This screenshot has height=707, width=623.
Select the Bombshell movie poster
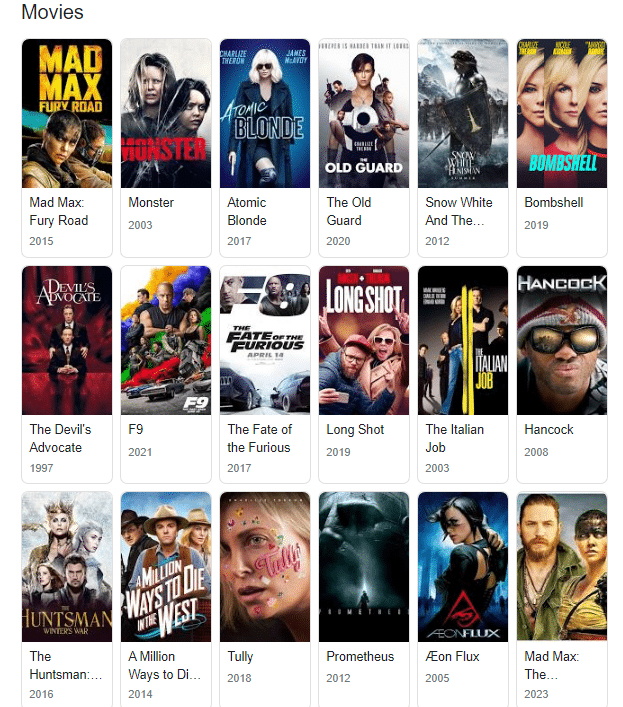562,113
